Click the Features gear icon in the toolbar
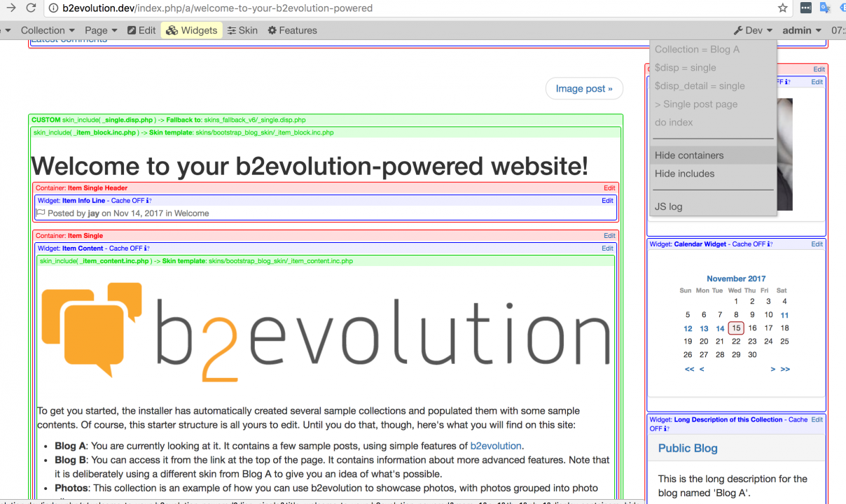The height and width of the screenshot is (504, 846). coord(272,30)
